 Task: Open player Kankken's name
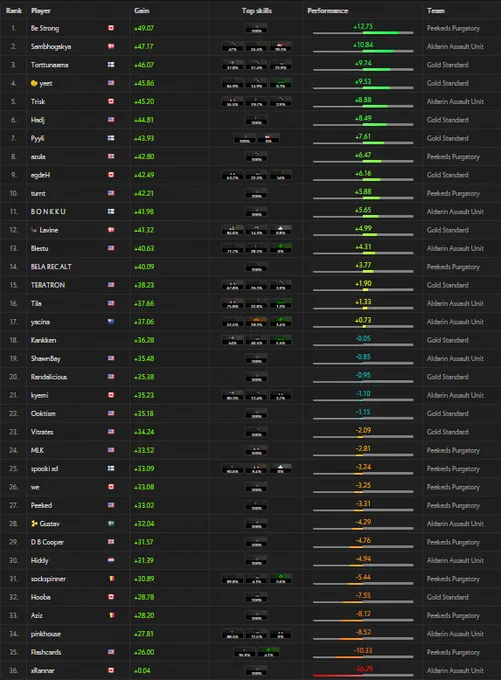coord(43,340)
